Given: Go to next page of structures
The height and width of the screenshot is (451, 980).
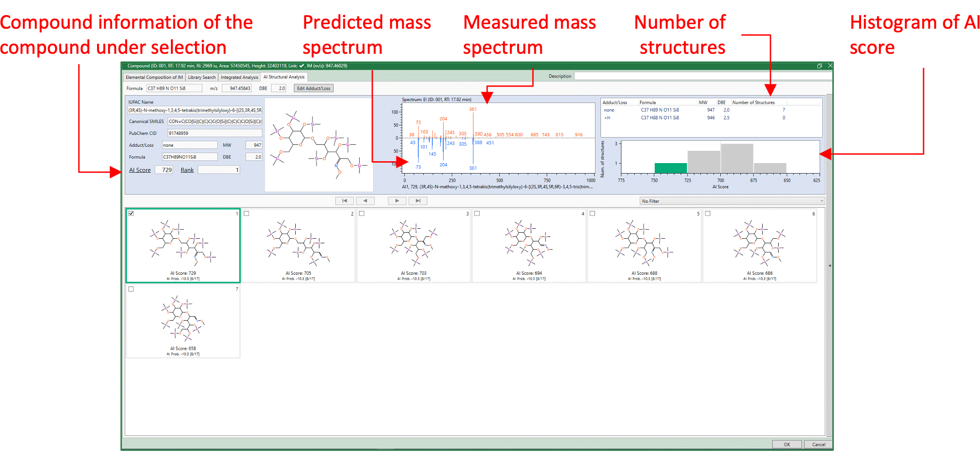Looking at the screenshot, I should tap(397, 200).
